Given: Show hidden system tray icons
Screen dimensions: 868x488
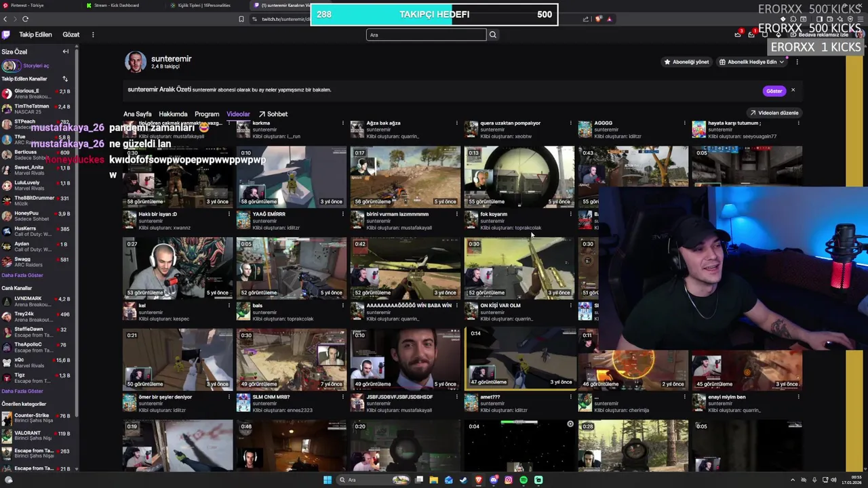Looking at the screenshot, I should coord(793,480).
